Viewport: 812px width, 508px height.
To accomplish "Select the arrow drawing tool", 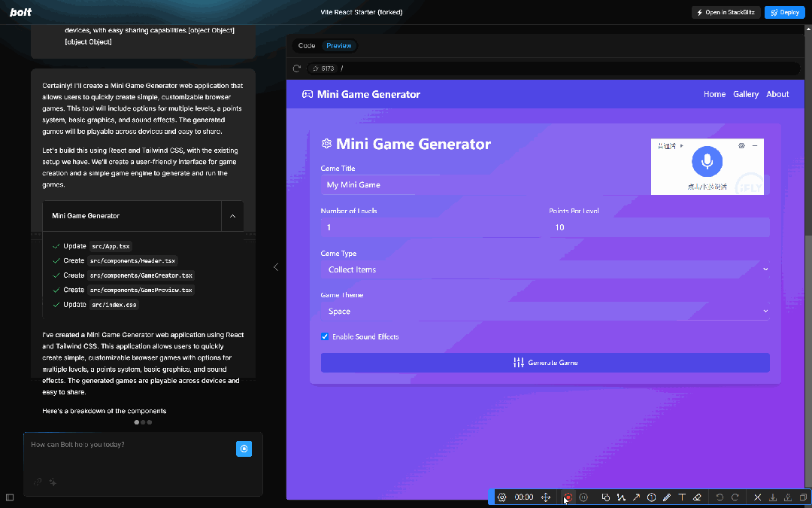I will [636, 497].
